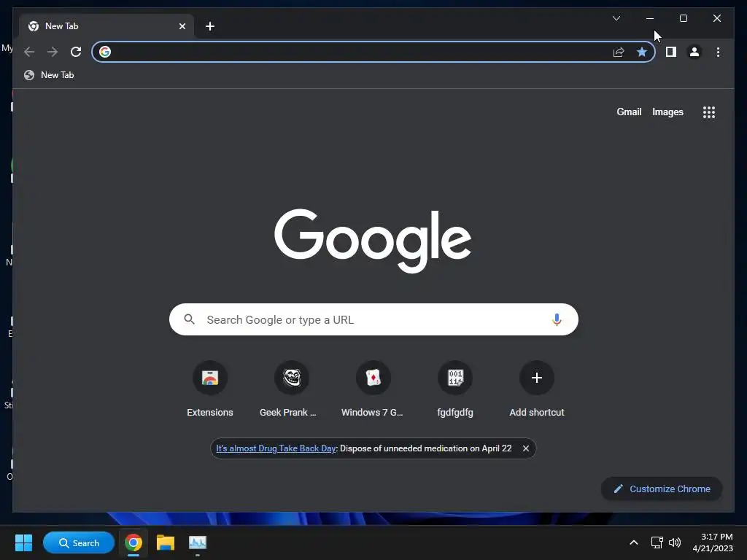Click the magnifier icon in search box
This screenshot has height=560, width=747.
pyautogui.click(x=189, y=319)
